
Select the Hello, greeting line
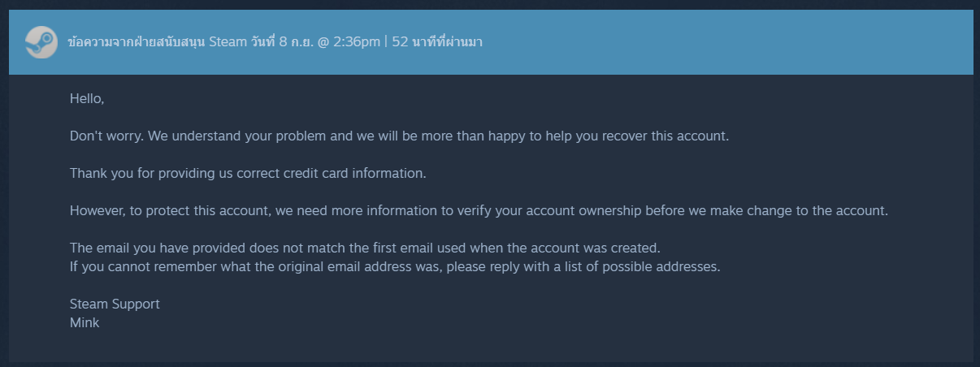(x=87, y=99)
